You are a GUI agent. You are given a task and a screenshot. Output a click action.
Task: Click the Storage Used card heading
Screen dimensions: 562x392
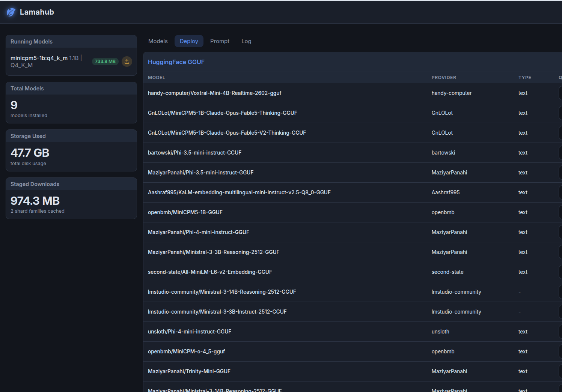point(28,136)
